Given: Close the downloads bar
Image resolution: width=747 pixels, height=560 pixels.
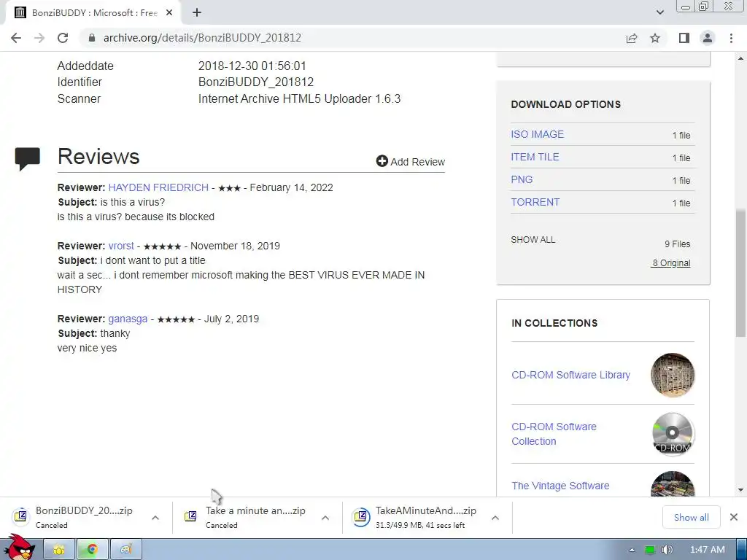Looking at the screenshot, I should point(734,517).
